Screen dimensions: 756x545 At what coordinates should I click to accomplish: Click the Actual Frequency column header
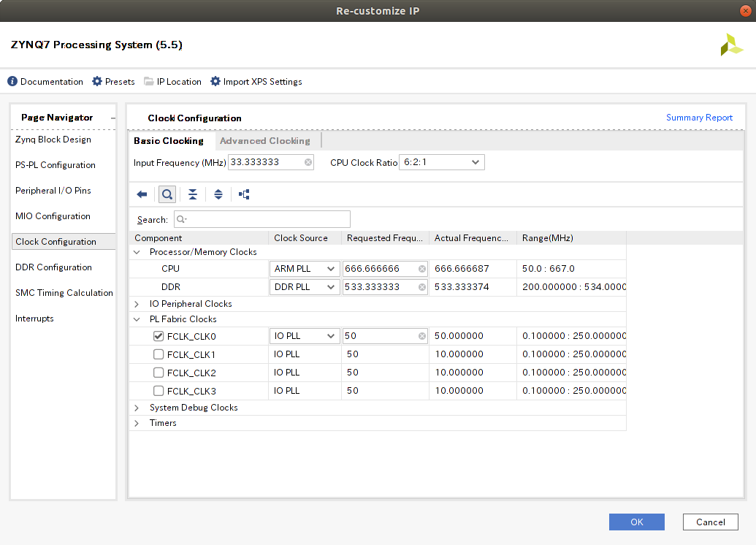pos(473,238)
